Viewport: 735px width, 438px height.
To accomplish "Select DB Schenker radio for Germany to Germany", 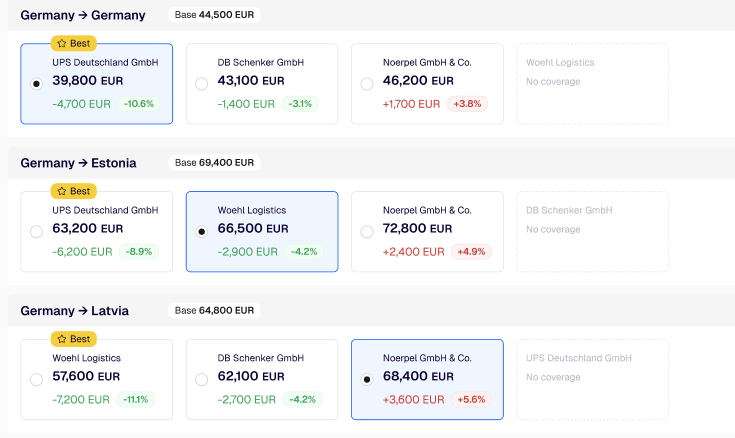I will (x=202, y=84).
